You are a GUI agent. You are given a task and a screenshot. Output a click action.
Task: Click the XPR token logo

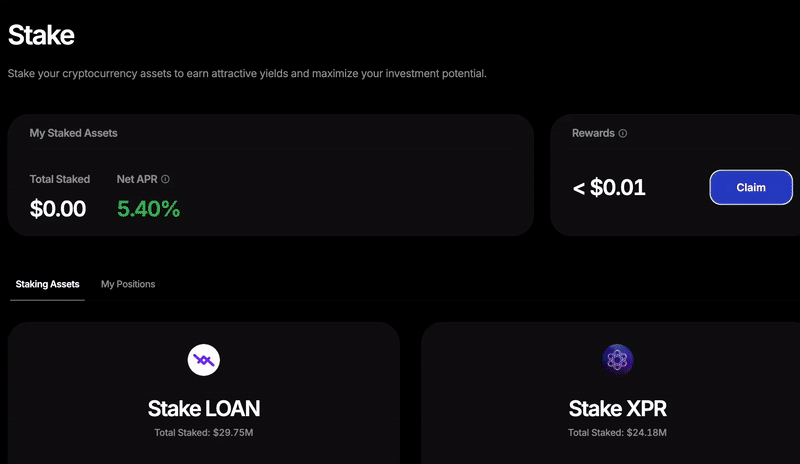[x=617, y=360]
